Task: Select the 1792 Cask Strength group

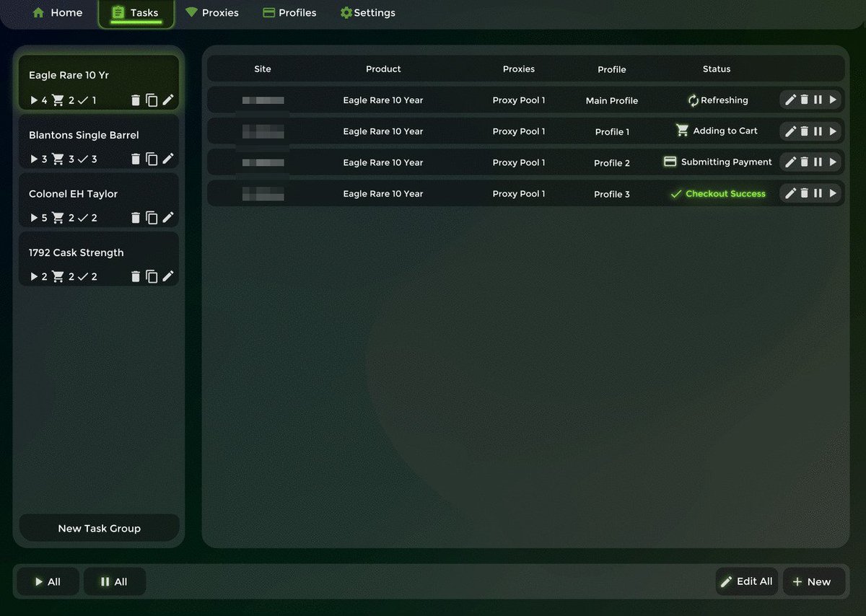Action: (99, 260)
